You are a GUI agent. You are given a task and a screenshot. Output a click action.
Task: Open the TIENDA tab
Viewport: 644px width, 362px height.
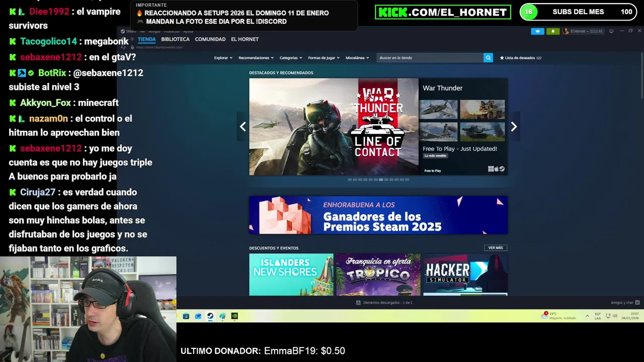point(146,39)
